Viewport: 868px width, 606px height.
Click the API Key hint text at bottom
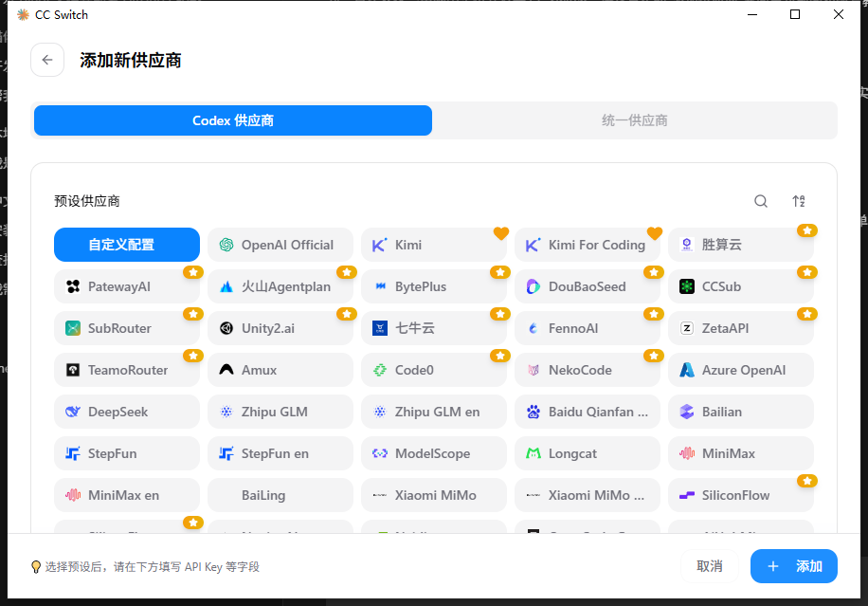[x=153, y=567]
